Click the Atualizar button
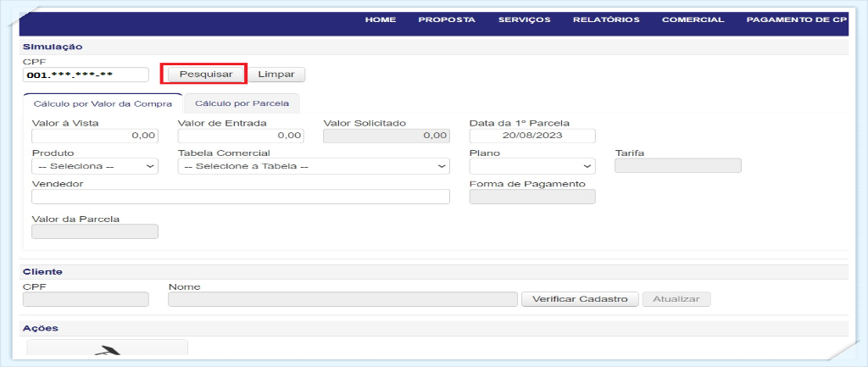Image resolution: width=868 pixels, height=367 pixels. point(676,299)
